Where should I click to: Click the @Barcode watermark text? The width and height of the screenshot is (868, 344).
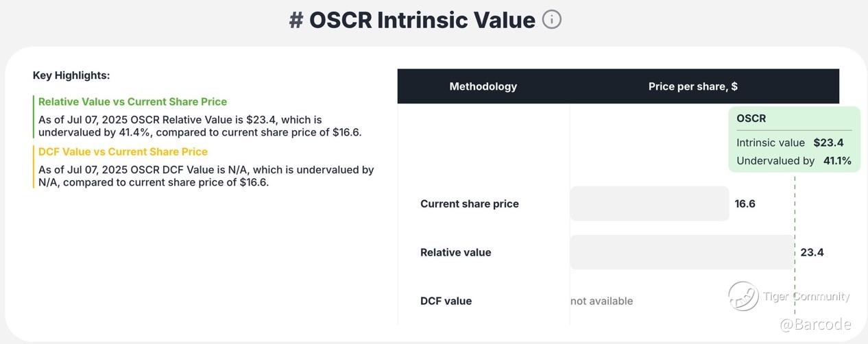click(815, 324)
